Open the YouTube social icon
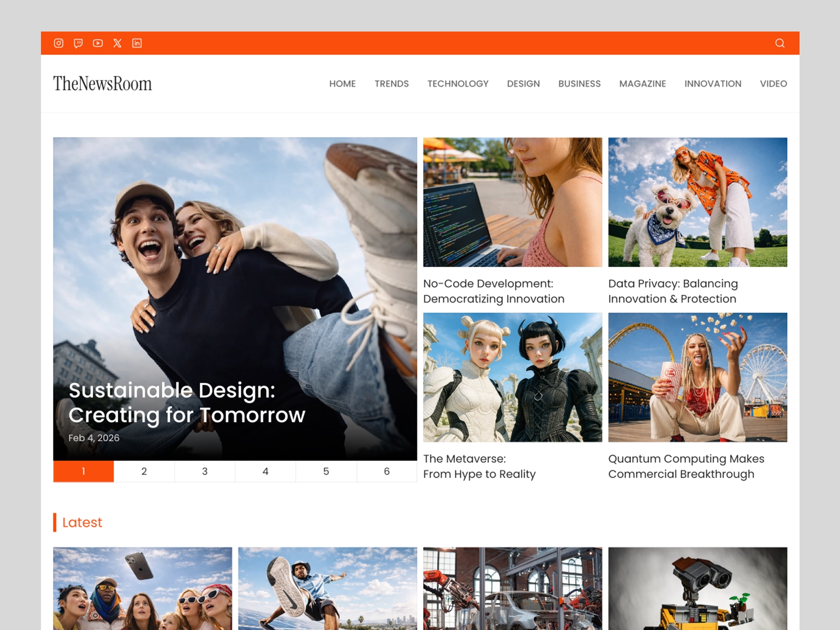 tap(98, 43)
